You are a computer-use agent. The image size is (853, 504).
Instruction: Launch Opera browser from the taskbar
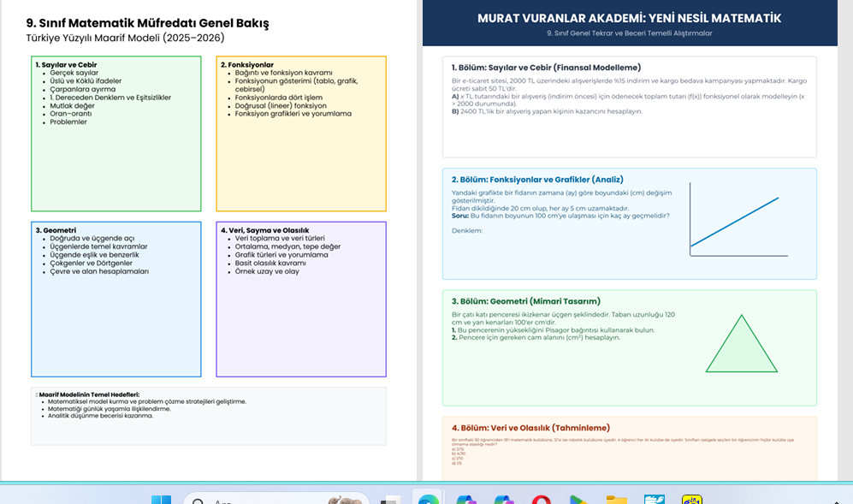pos(540,500)
